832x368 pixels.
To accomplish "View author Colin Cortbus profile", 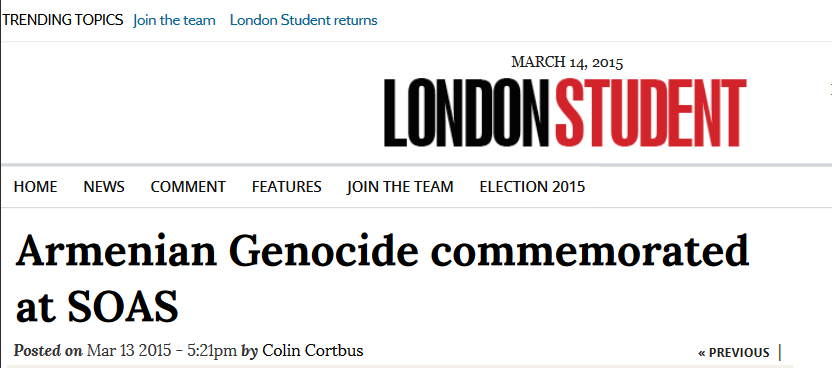I will pos(313,351).
